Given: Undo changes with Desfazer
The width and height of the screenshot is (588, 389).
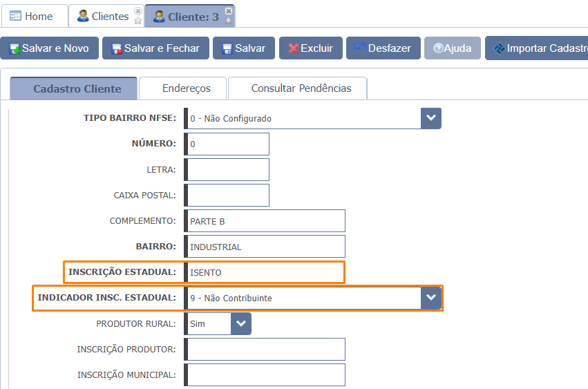Looking at the screenshot, I should [383, 48].
